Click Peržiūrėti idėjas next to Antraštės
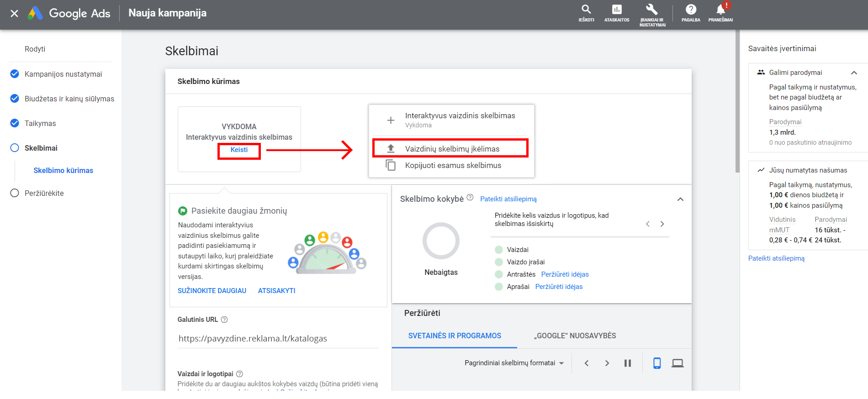 (x=565, y=274)
